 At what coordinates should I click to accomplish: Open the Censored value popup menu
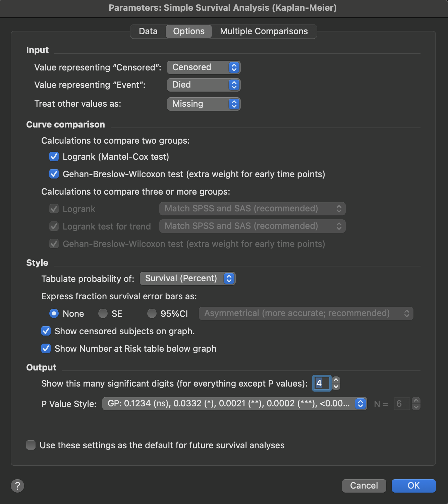click(x=204, y=67)
